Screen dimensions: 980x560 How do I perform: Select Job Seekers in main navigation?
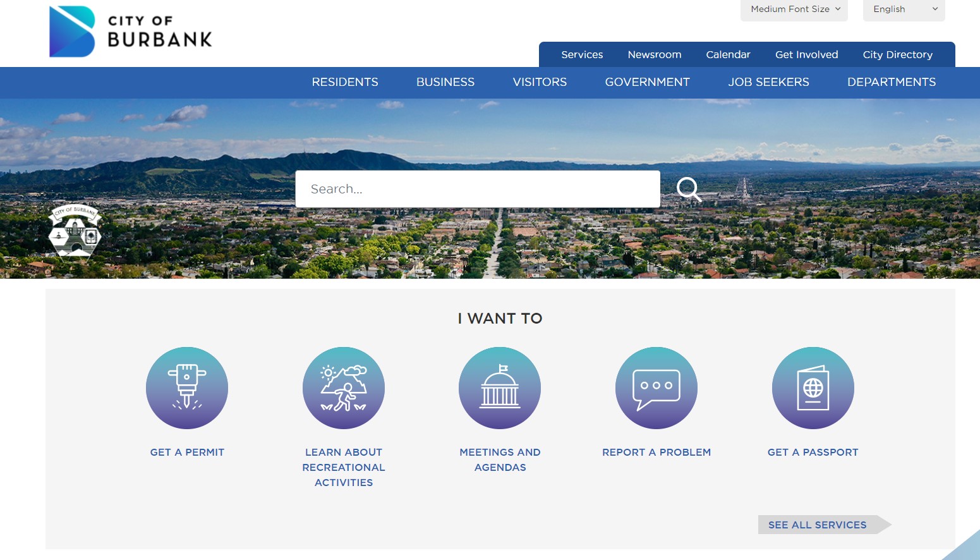pyautogui.click(x=768, y=82)
